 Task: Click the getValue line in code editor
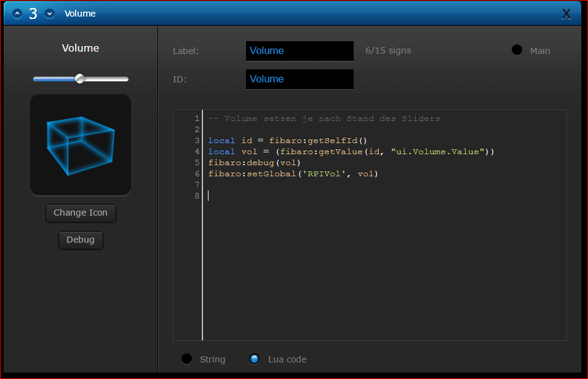pos(351,152)
